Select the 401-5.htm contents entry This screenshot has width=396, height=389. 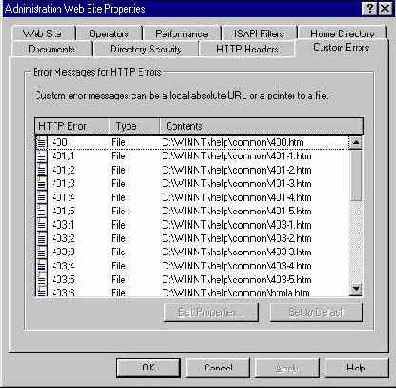(x=237, y=211)
